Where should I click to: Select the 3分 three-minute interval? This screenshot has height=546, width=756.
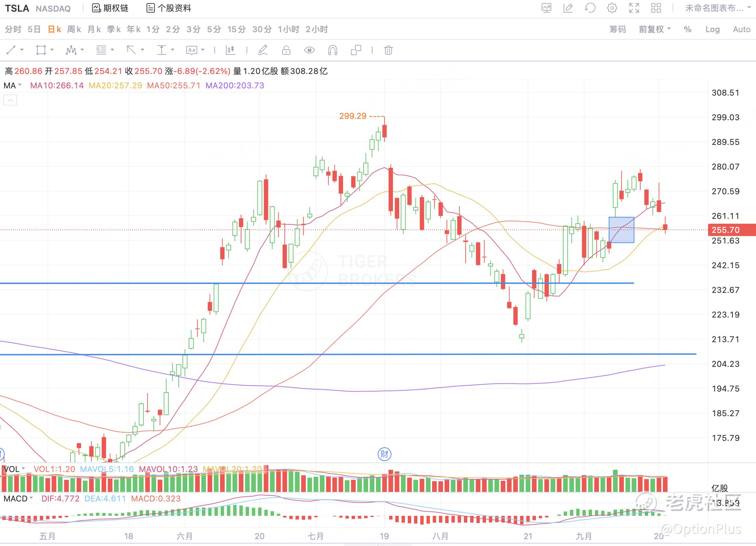[x=193, y=29]
